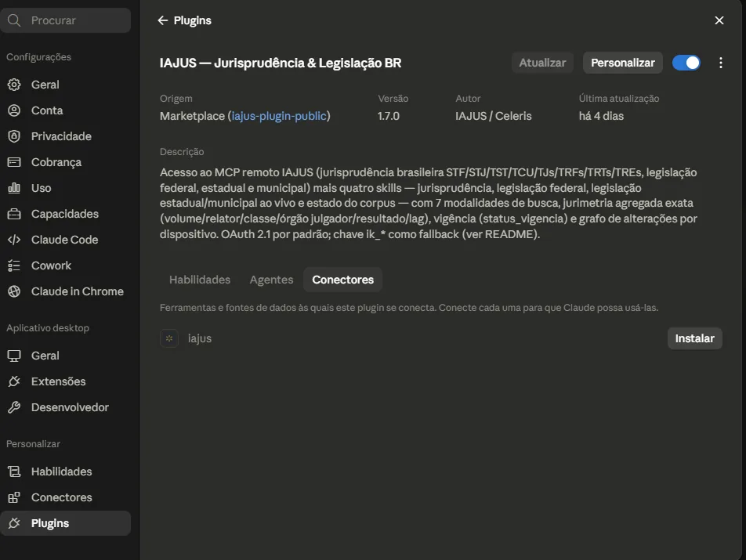Click the gear icon next to Geral

tap(14, 85)
